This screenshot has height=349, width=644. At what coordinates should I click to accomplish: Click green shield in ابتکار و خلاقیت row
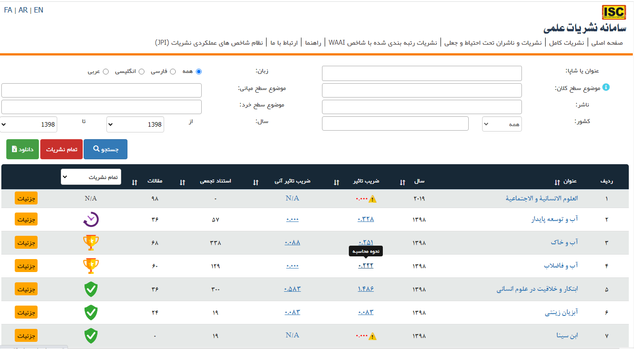(91, 289)
